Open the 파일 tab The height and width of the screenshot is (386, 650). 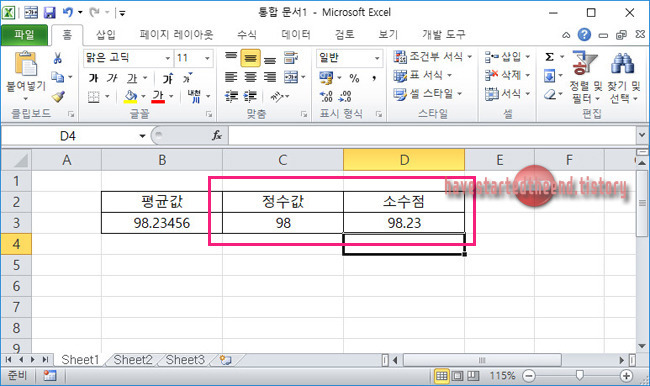tap(24, 35)
